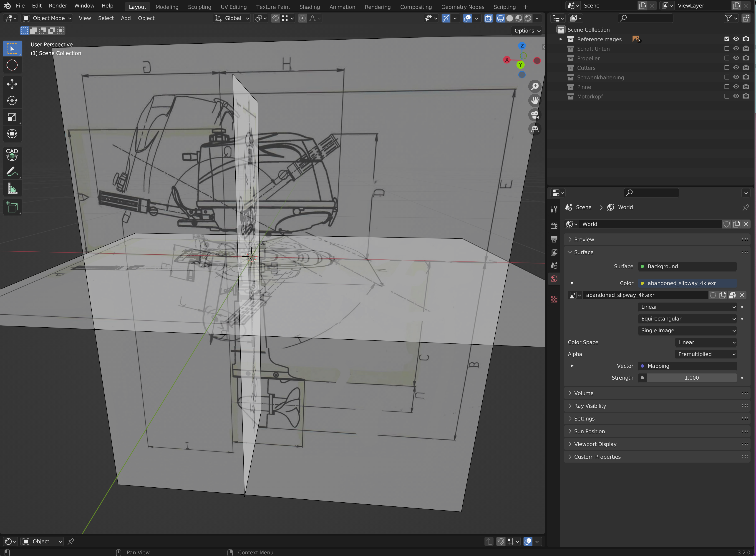This screenshot has height=556, width=756.
Task: Open the Render menu
Action: point(58,6)
